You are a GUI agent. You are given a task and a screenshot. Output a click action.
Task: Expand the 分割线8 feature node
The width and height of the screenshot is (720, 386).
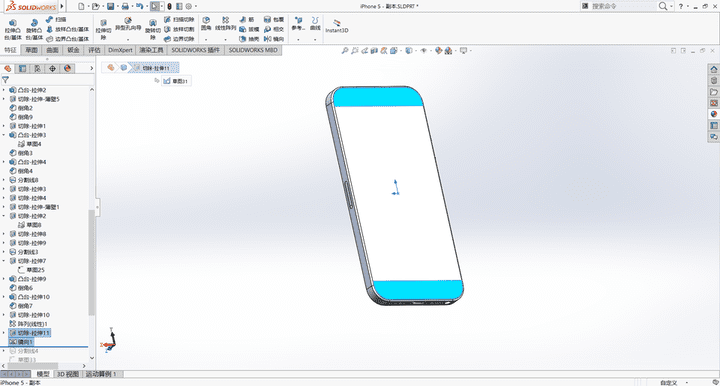coord(4,180)
